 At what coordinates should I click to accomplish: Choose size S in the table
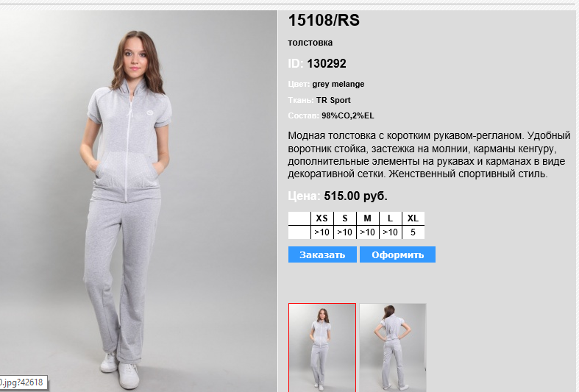345,218
